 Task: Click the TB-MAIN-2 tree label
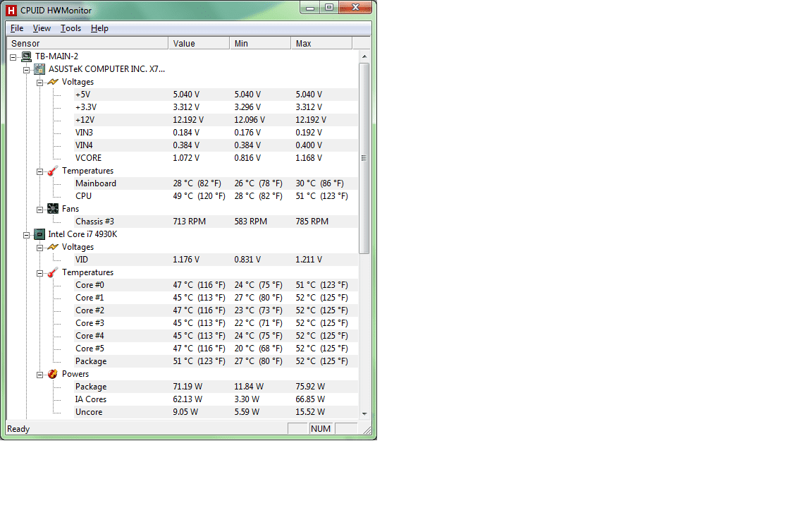(x=56, y=56)
